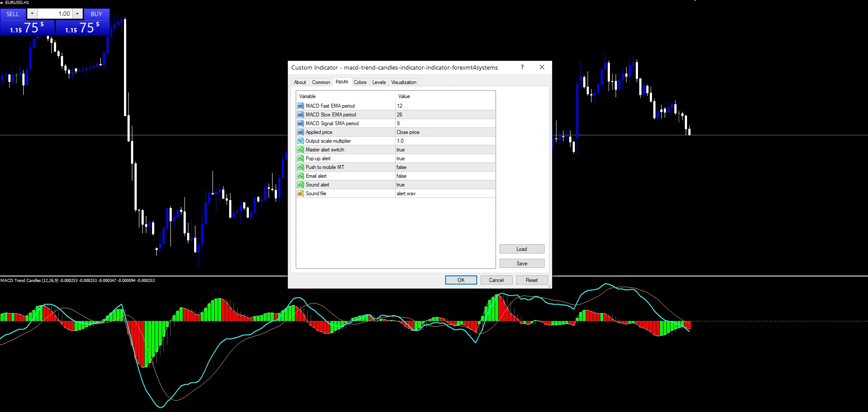Image resolution: width=868 pixels, height=412 pixels.
Task: Open the Colors tab
Action: tap(360, 82)
